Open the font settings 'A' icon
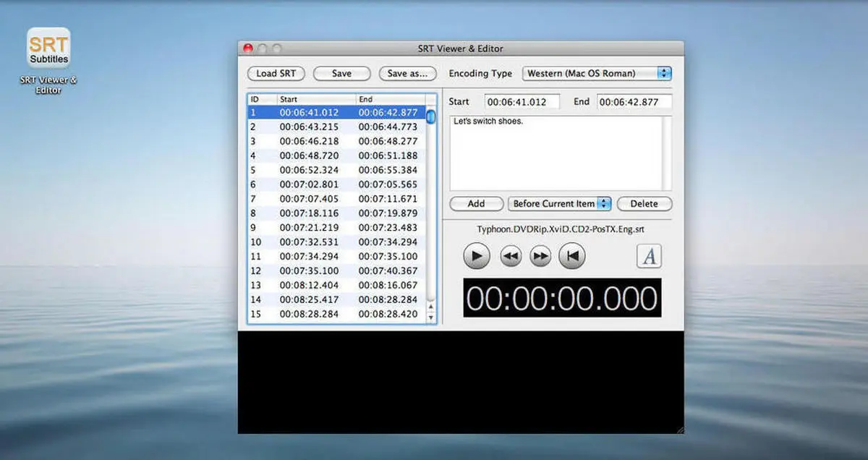The height and width of the screenshot is (460, 868). [x=649, y=256]
